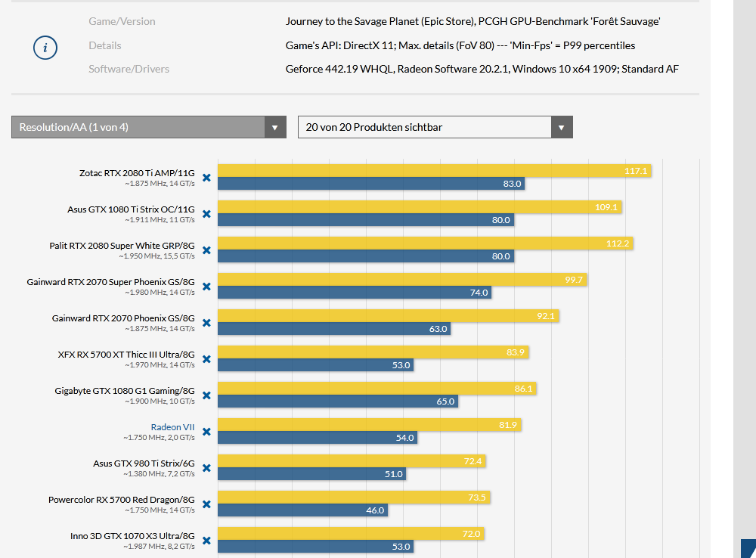The image size is (756, 558).
Task: Select Gigabyte GTX 1080 G1 Gaming/8G label
Action: pos(125,391)
